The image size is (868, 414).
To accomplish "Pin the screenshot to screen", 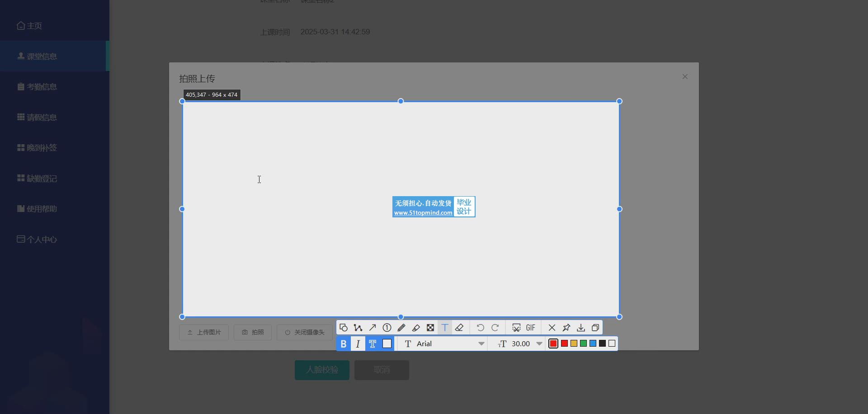I will [x=566, y=328].
